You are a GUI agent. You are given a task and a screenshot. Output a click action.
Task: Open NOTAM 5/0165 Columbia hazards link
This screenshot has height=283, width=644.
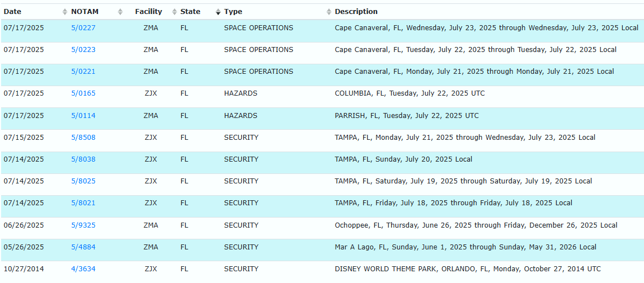coord(83,93)
